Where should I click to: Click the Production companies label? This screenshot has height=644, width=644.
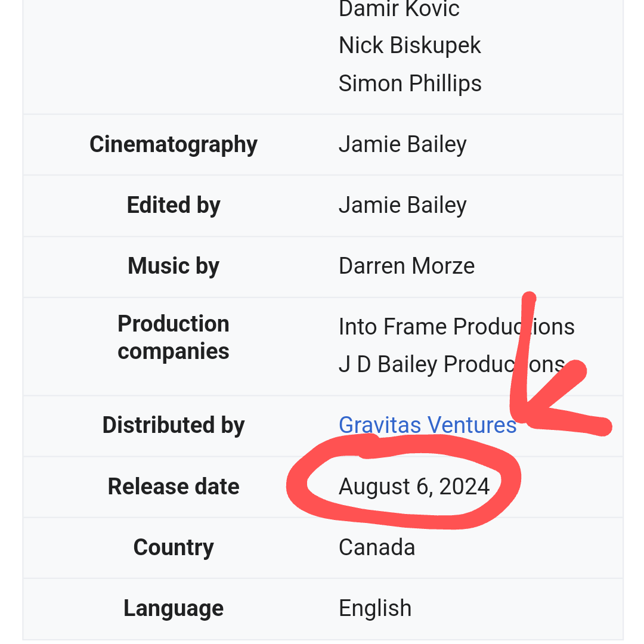point(174,338)
